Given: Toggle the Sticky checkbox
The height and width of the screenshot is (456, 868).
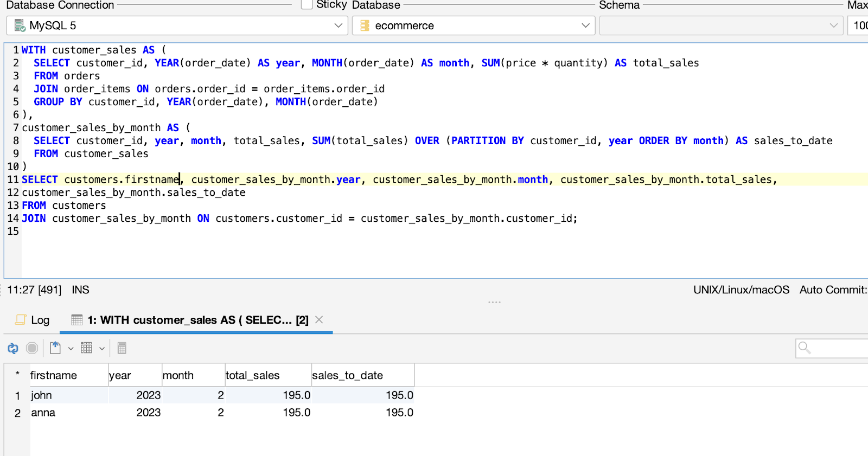Looking at the screenshot, I should 307,4.
